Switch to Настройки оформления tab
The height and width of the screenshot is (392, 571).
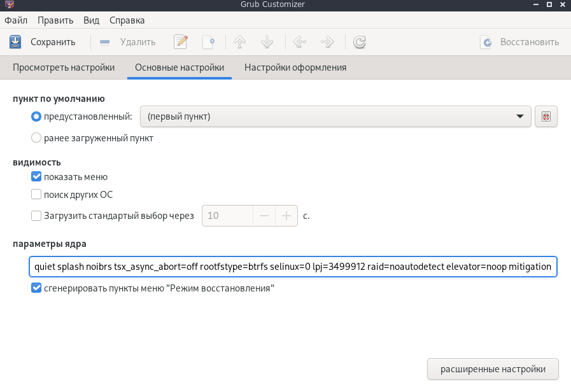295,67
